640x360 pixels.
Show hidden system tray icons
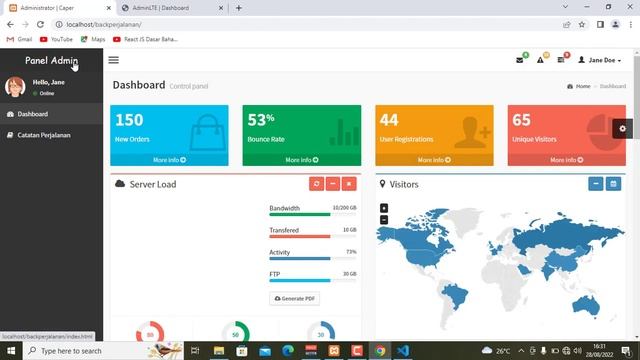[521, 351]
